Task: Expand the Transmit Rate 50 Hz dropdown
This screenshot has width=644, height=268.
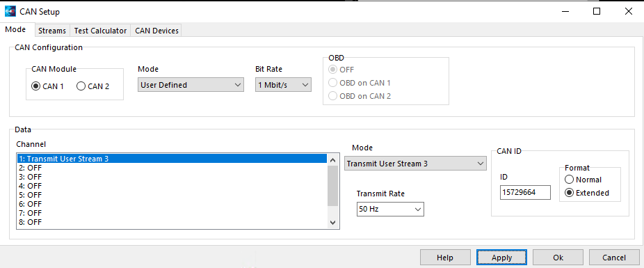Action: (x=390, y=210)
